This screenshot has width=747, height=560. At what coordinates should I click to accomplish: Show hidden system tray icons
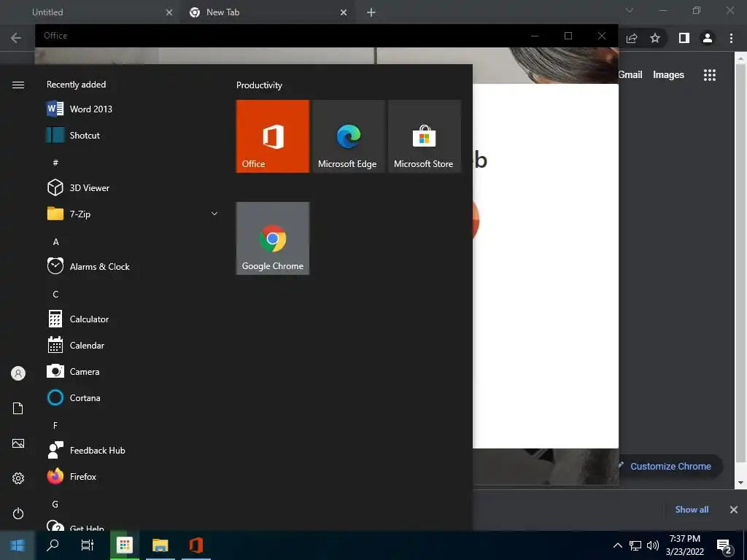pyautogui.click(x=617, y=545)
